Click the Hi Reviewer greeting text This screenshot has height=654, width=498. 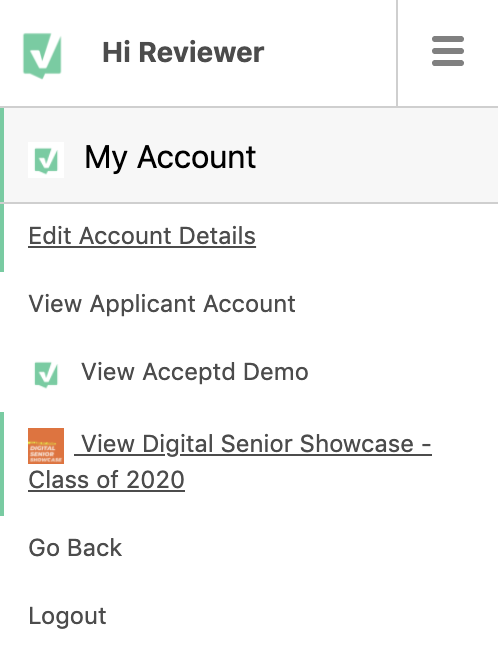[x=183, y=53]
